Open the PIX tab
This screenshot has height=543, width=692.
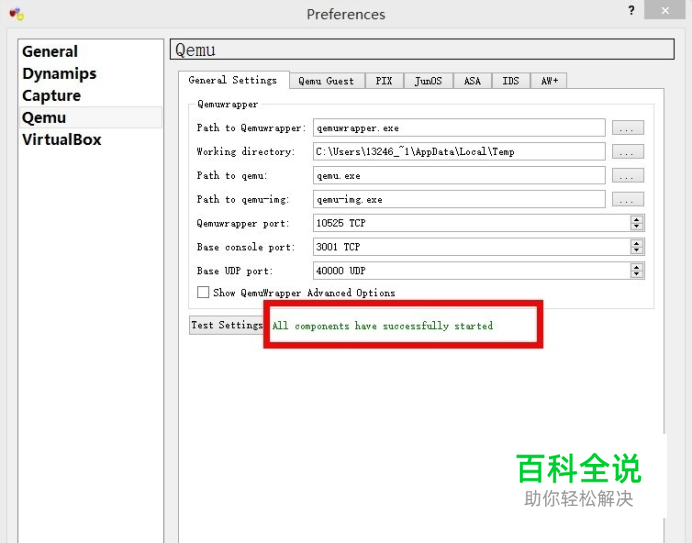click(384, 81)
